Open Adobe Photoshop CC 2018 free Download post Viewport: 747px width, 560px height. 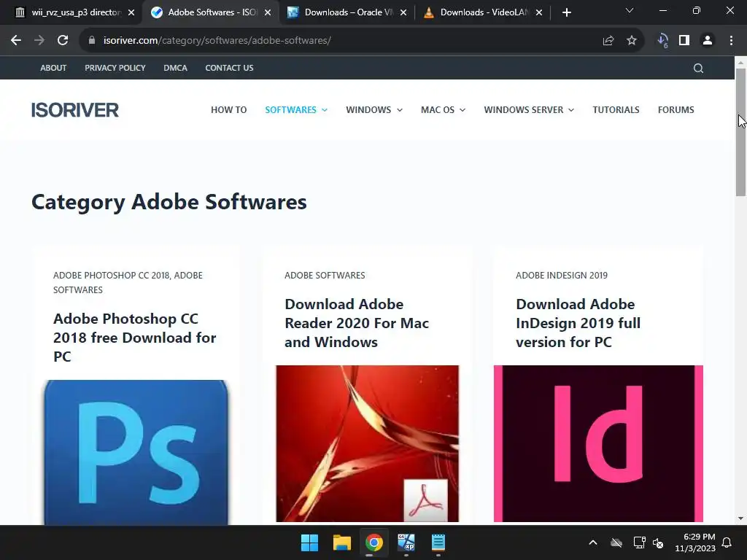(x=135, y=337)
